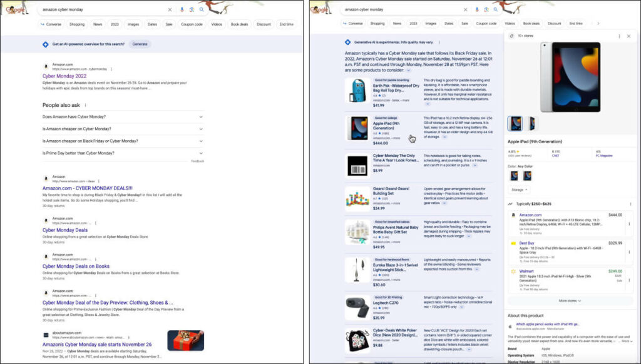Open the About menu next to People also ask
The width and height of the screenshot is (641, 364).
coord(85,105)
